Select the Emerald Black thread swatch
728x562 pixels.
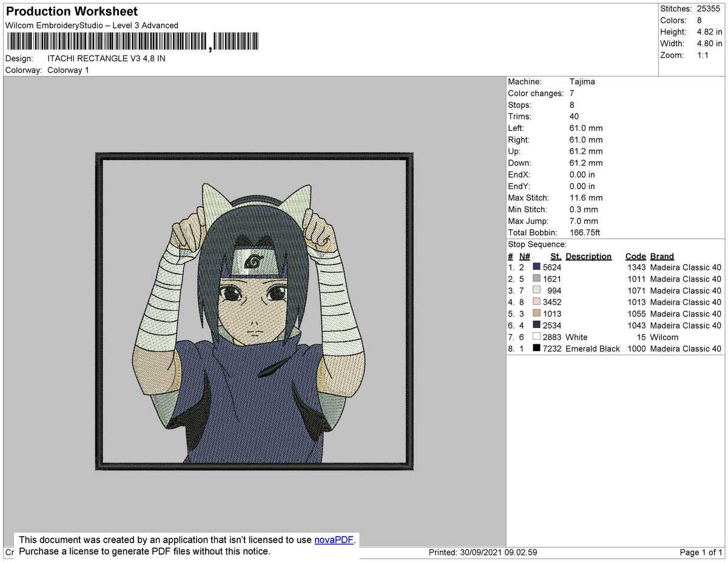click(x=536, y=349)
